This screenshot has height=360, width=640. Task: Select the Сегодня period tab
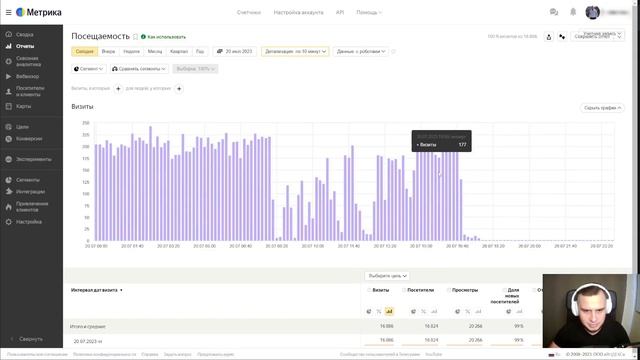click(x=84, y=51)
